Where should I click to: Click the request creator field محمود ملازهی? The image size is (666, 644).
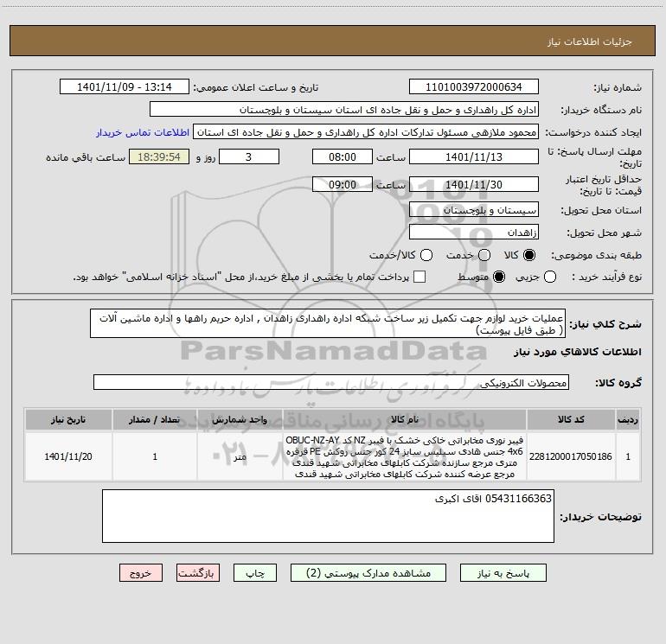366,132
